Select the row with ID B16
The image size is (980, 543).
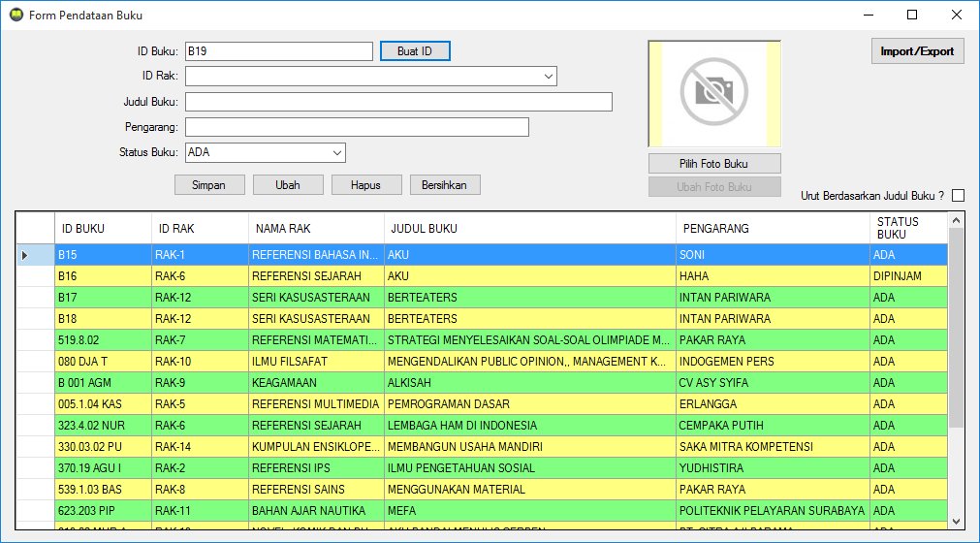pos(104,276)
